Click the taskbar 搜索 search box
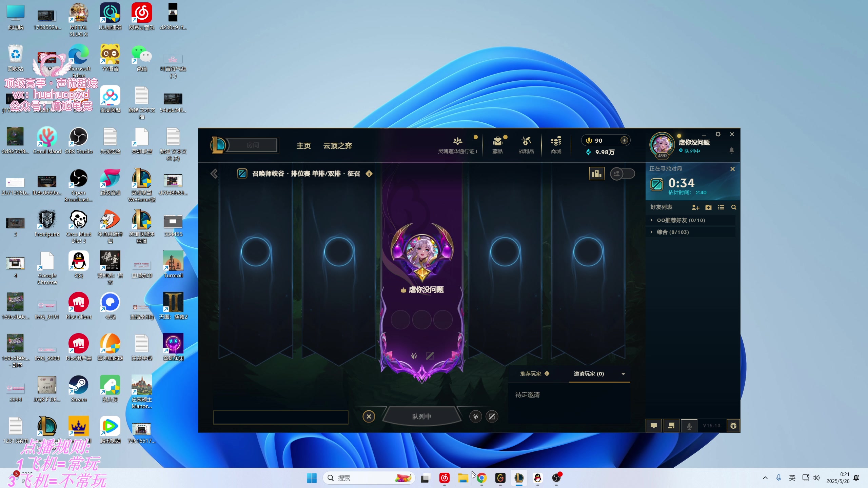This screenshot has width=868, height=488. click(369, 478)
